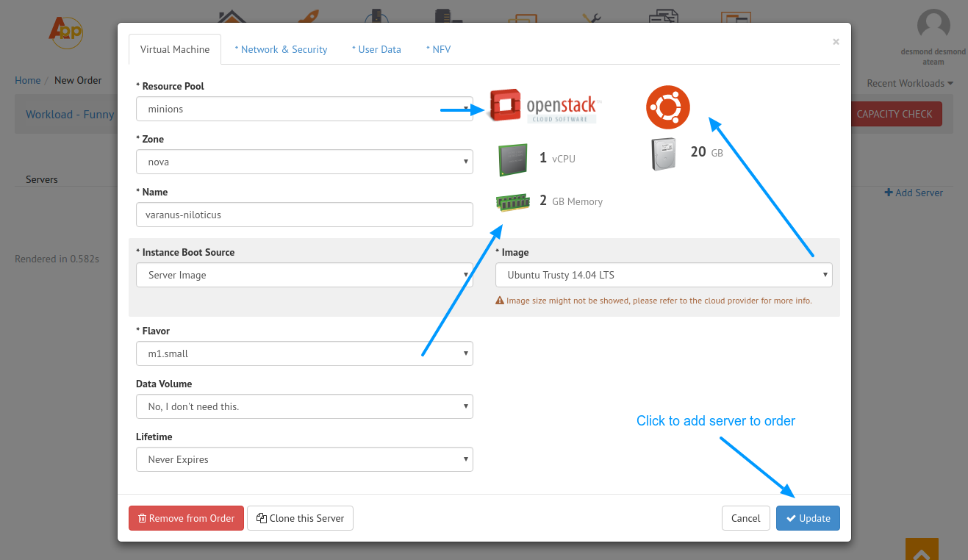
Task: Click the vCPU processor chip icon
Action: (x=513, y=159)
